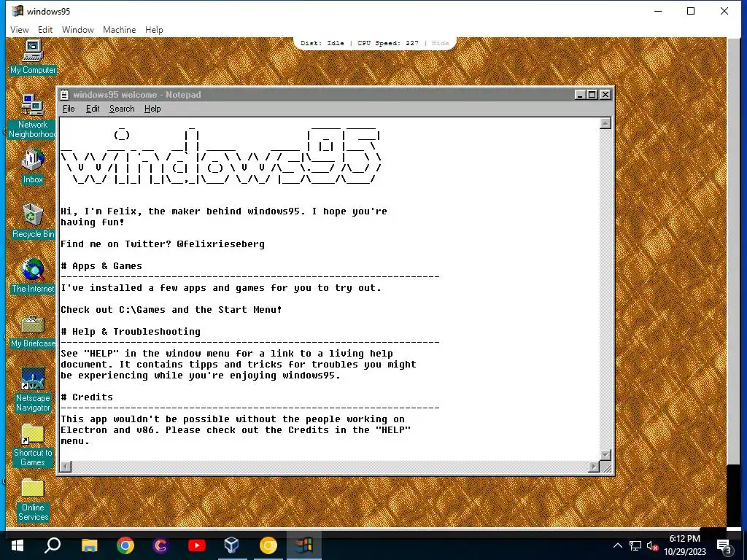Click Notepad vertical scrollbar up arrow
Viewport: 747px width, 560px height.
[x=605, y=123]
